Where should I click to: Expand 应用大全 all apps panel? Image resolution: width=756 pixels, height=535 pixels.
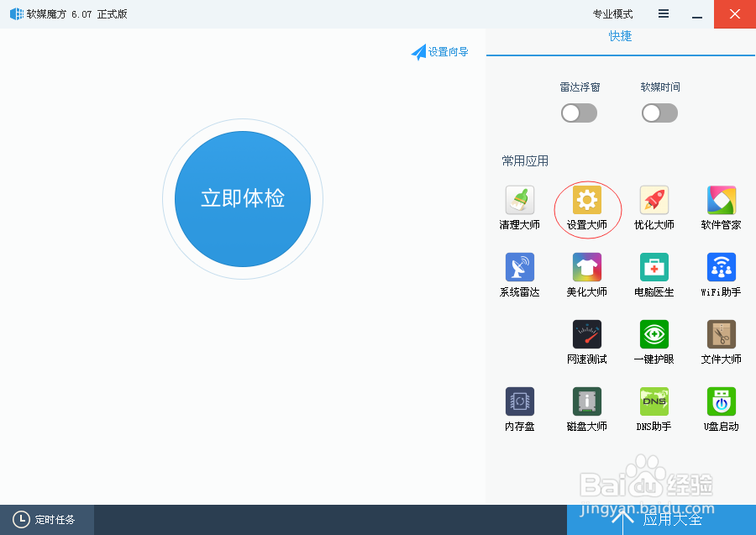pos(662,520)
